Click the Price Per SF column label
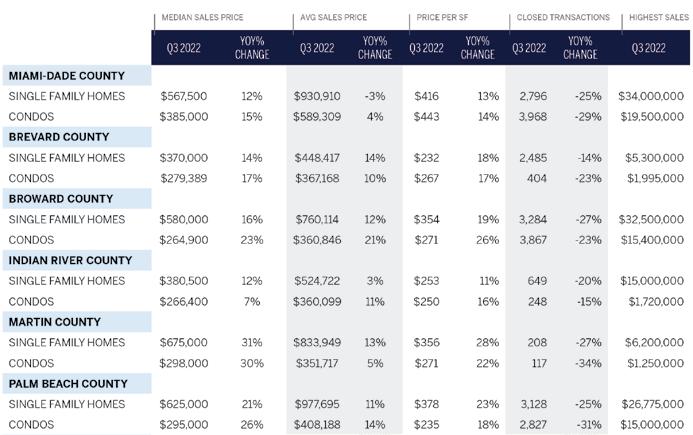The width and height of the screenshot is (693, 435). click(442, 17)
